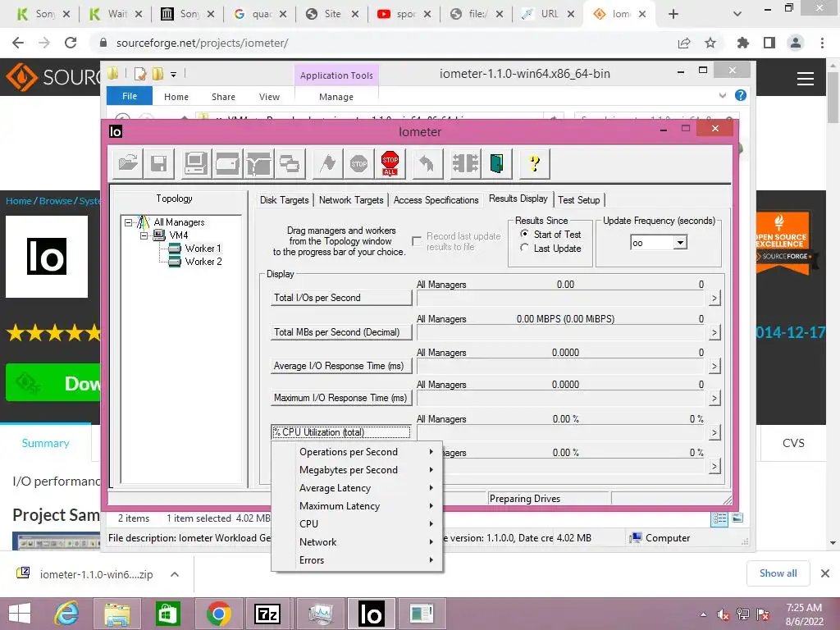Switch to Disk Targets tab
The height and width of the screenshot is (630, 840).
pyautogui.click(x=284, y=200)
